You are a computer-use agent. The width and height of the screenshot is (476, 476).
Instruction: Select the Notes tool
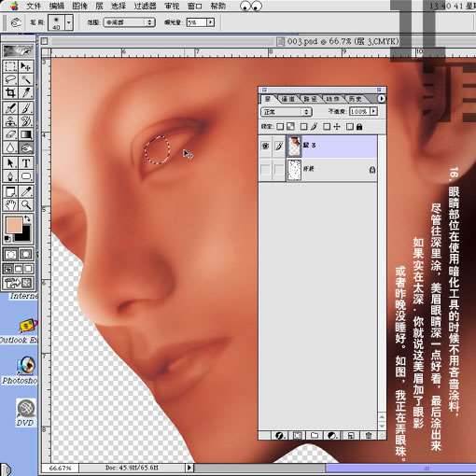(x=10, y=191)
